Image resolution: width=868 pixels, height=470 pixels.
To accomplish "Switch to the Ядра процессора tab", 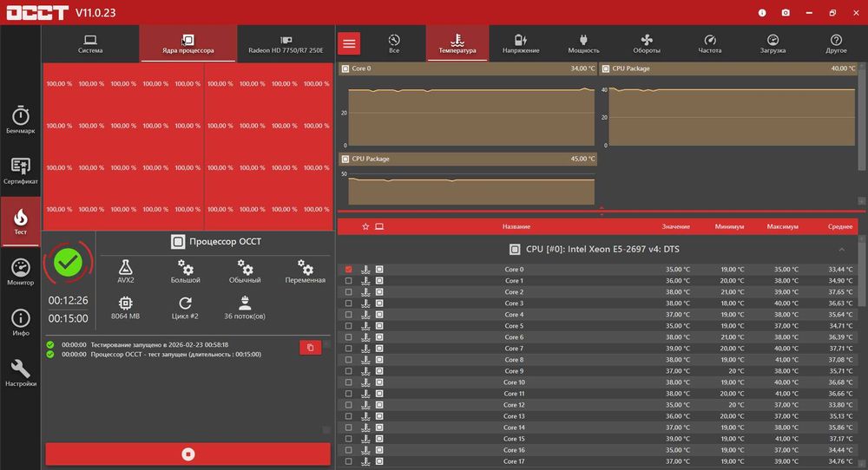I will tap(188, 43).
